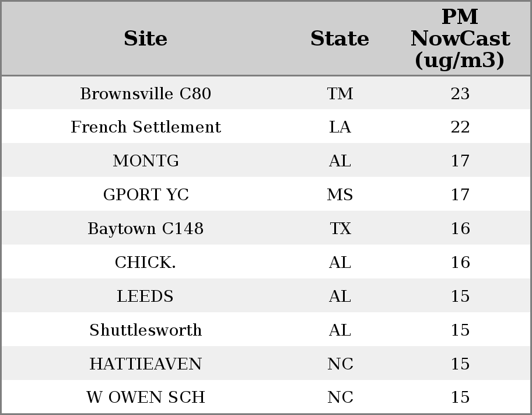
Task: Click the TM state cell
Action: tap(339, 93)
